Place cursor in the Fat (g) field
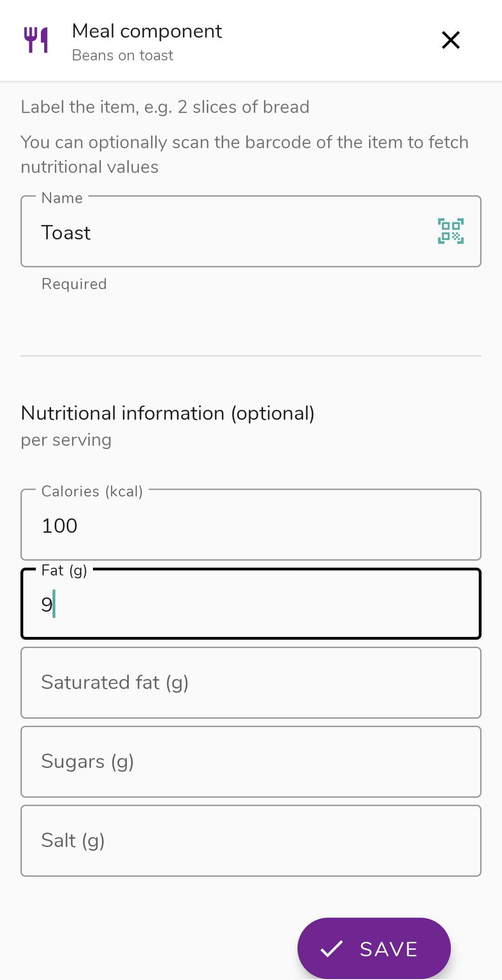The image size is (502, 980). point(251,604)
